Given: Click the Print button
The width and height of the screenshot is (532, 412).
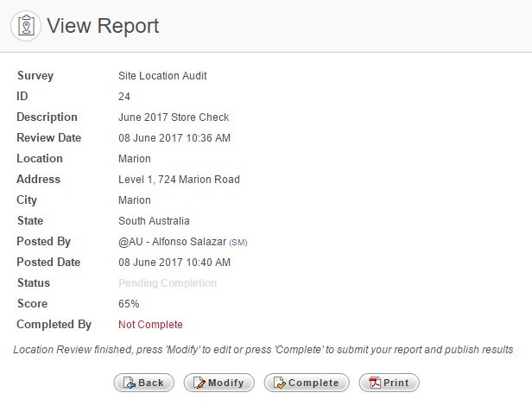Looking at the screenshot, I should click(x=389, y=383).
